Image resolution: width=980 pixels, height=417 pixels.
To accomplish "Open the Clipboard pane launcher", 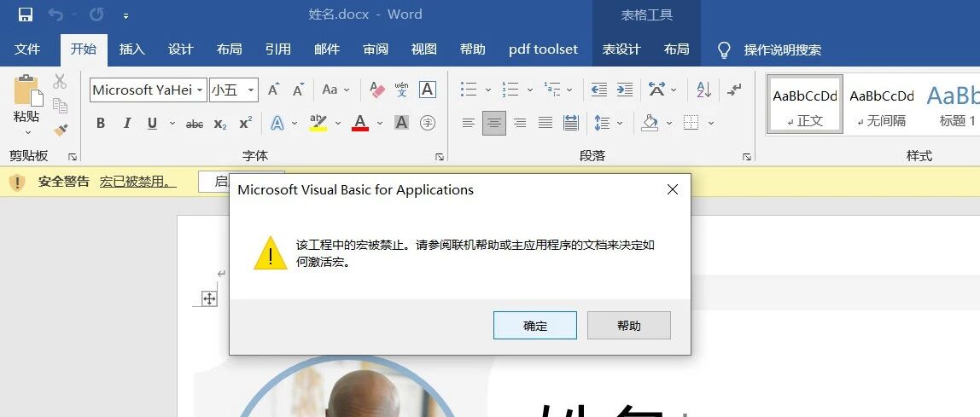I will click(73, 157).
